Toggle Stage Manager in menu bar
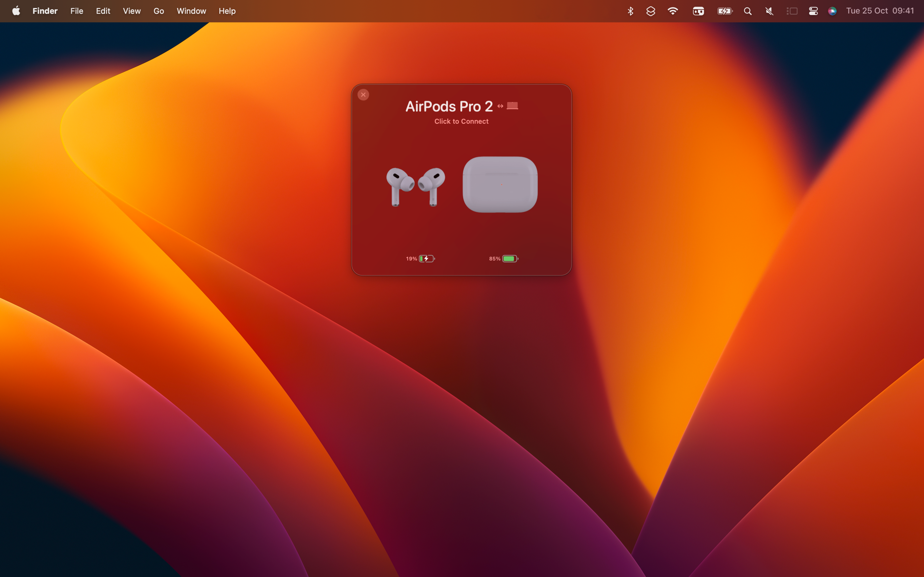The width and height of the screenshot is (924, 577). point(792,11)
